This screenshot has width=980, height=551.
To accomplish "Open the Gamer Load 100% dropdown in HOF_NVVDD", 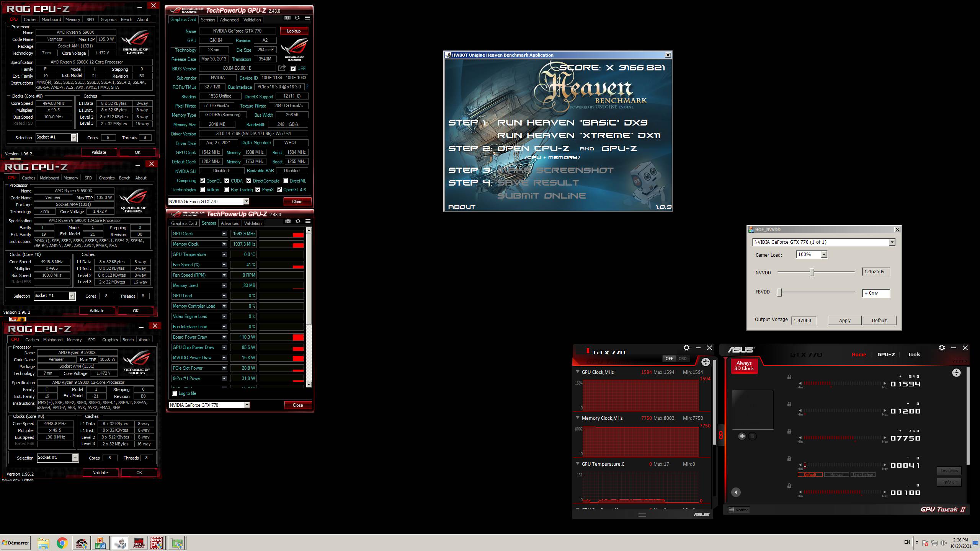I will [x=824, y=254].
